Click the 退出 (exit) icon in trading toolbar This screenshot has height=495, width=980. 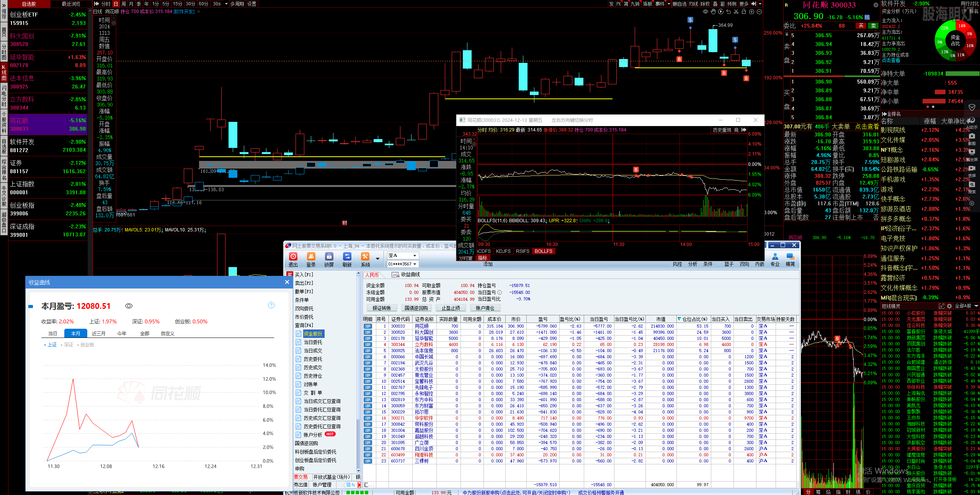tap(293, 256)
